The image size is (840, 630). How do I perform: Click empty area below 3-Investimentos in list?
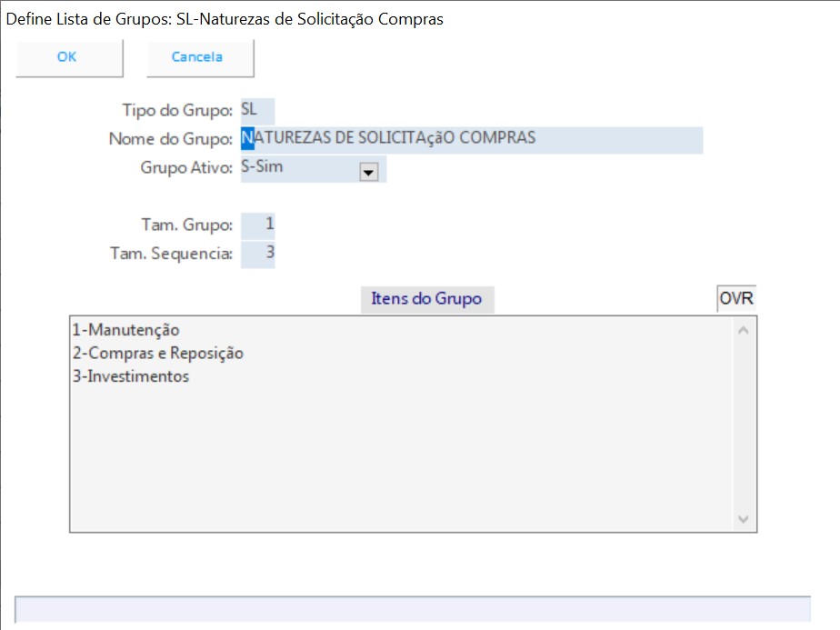click(400, 455)
